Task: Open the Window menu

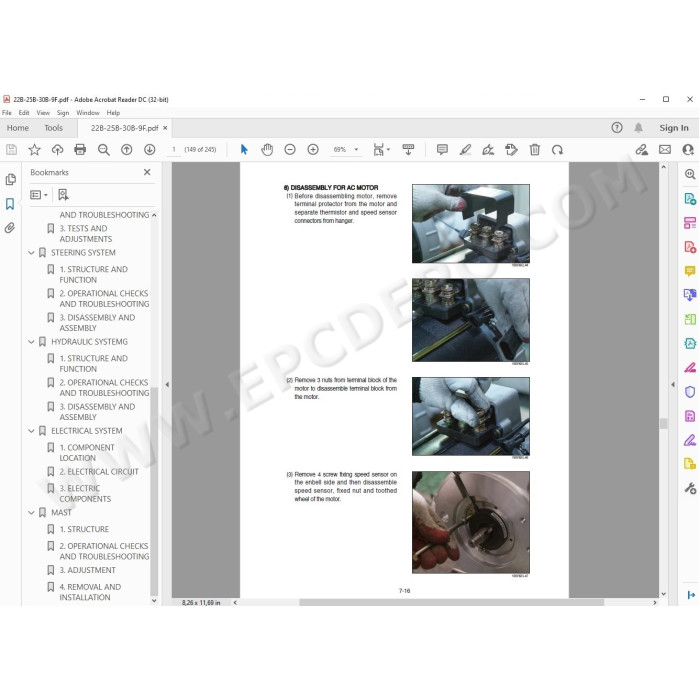Action: [x=88, y=113]
